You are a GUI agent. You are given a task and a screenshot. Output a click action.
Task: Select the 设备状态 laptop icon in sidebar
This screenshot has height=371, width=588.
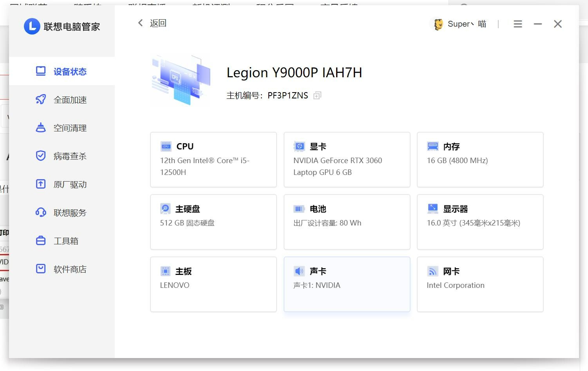(41, 71)
